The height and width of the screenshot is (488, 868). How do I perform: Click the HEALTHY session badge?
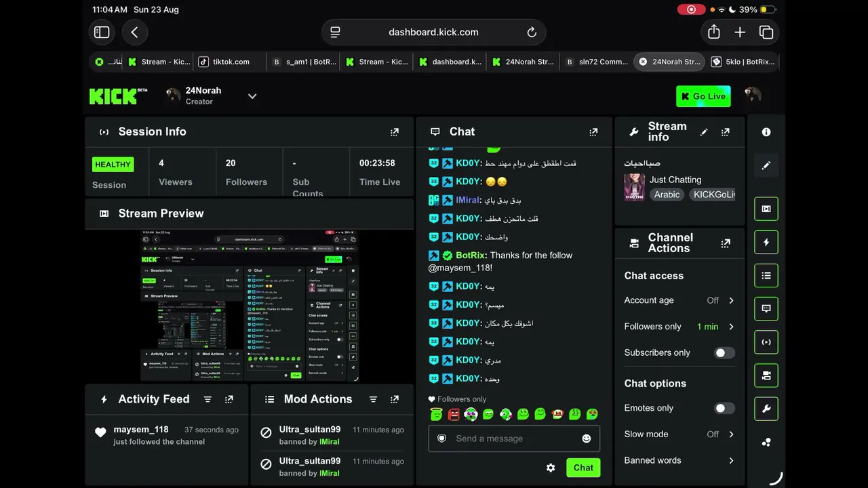coord(113,164)
